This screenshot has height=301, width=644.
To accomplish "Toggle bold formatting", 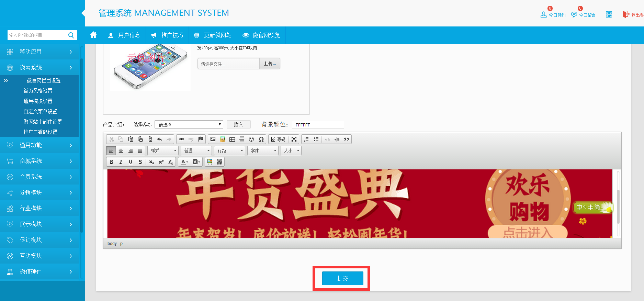I will (x=111, y=162).
